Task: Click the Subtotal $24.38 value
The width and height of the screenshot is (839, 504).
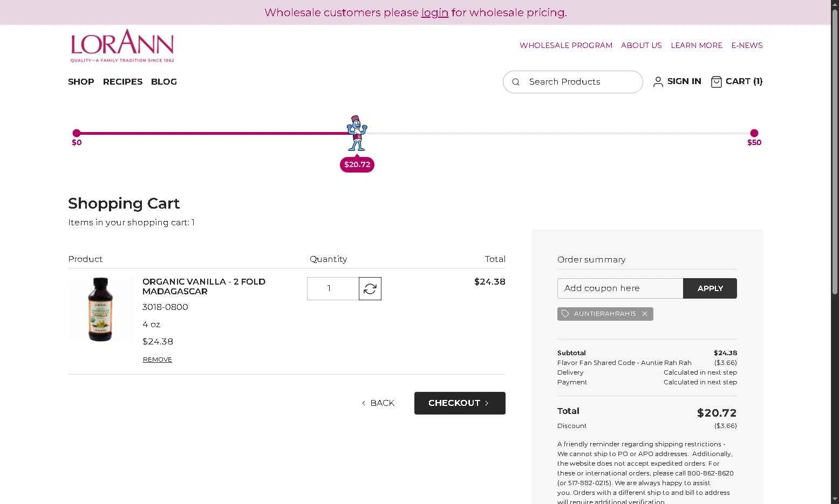Action: (725, 353)
